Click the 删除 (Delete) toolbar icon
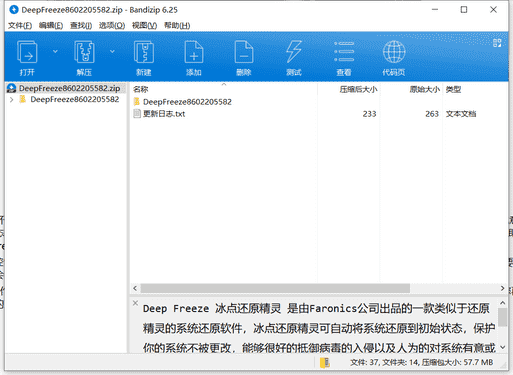The image size is (513, 375). (x=244, y=52)
